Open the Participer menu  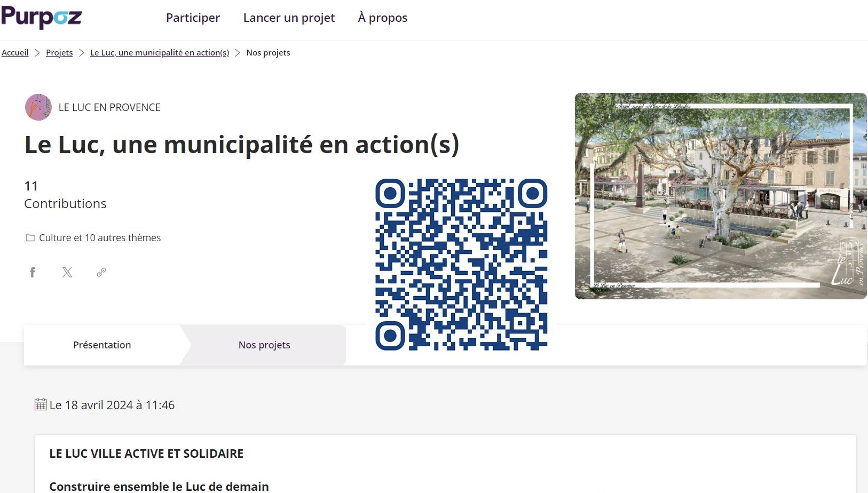click(193, 18)
